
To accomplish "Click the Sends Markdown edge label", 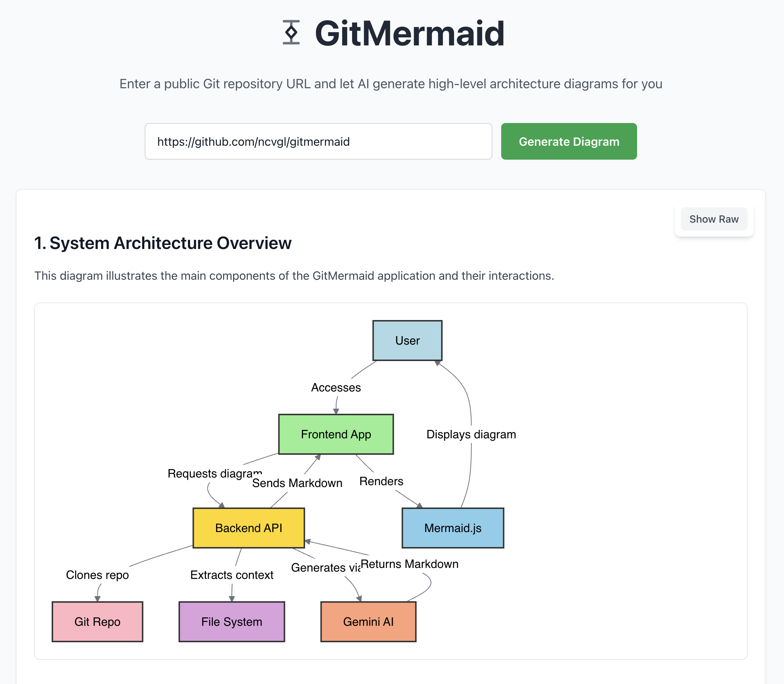I will point(297,483).
